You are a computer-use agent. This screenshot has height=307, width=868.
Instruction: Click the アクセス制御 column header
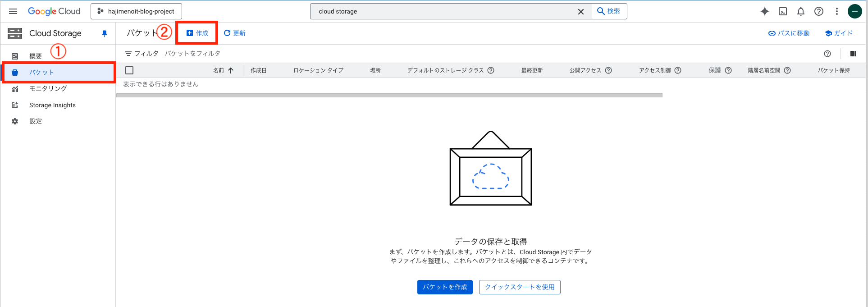655,70
